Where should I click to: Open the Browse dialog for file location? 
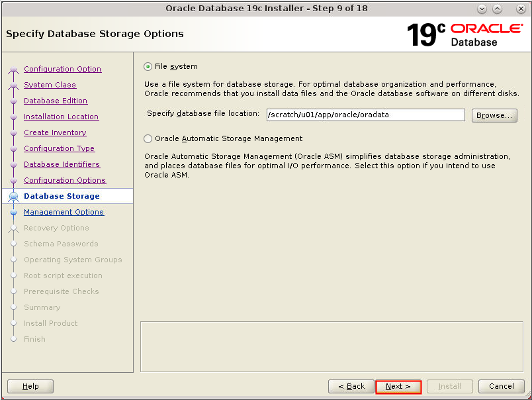494,115
